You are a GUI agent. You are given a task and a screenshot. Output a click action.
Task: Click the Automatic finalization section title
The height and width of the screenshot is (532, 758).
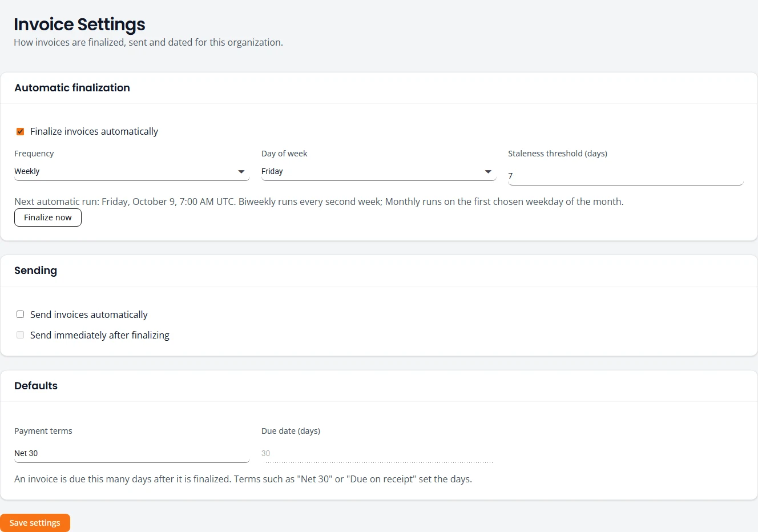[72, 88]
